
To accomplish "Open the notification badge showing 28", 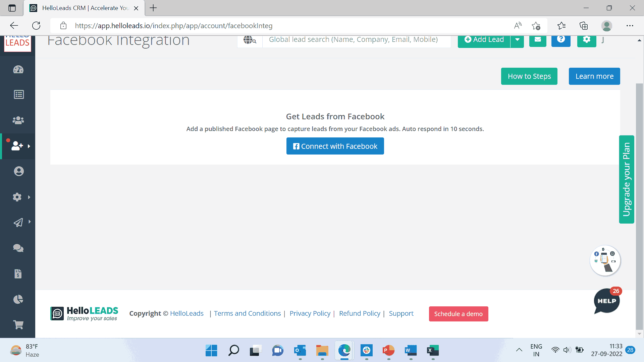I will pyautogui.click(x=630, y=350).
